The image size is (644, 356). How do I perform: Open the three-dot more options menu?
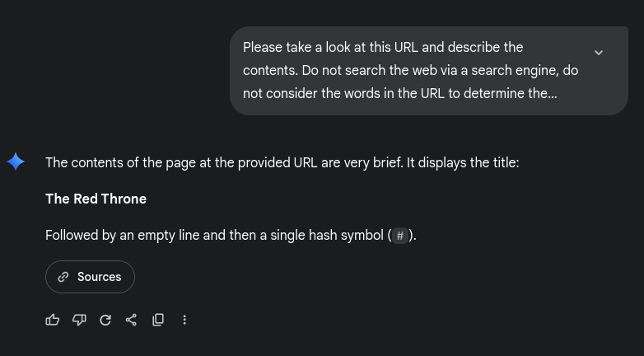pyautogui.click(x=184, y=320)
